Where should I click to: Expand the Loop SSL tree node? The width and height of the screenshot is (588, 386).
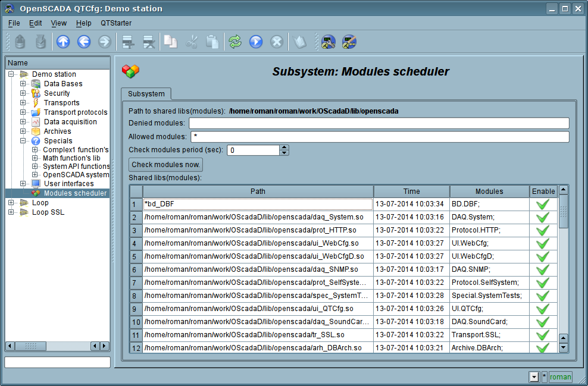[x=11, y=212]
